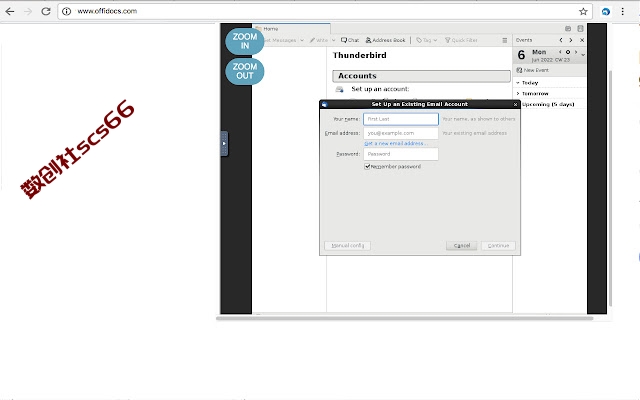Click the Accounts header
Image resolution: width=640 pixels, height=400 pixels.
click(421, 76)
